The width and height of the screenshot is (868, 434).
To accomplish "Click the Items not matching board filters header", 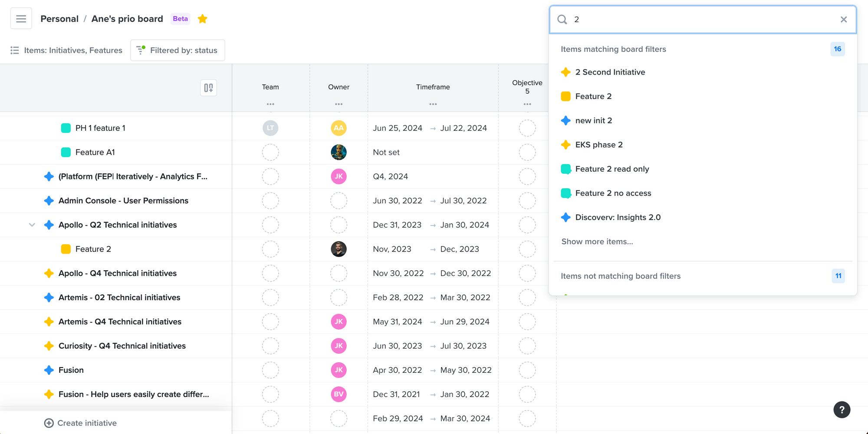I will click(621, 276).
